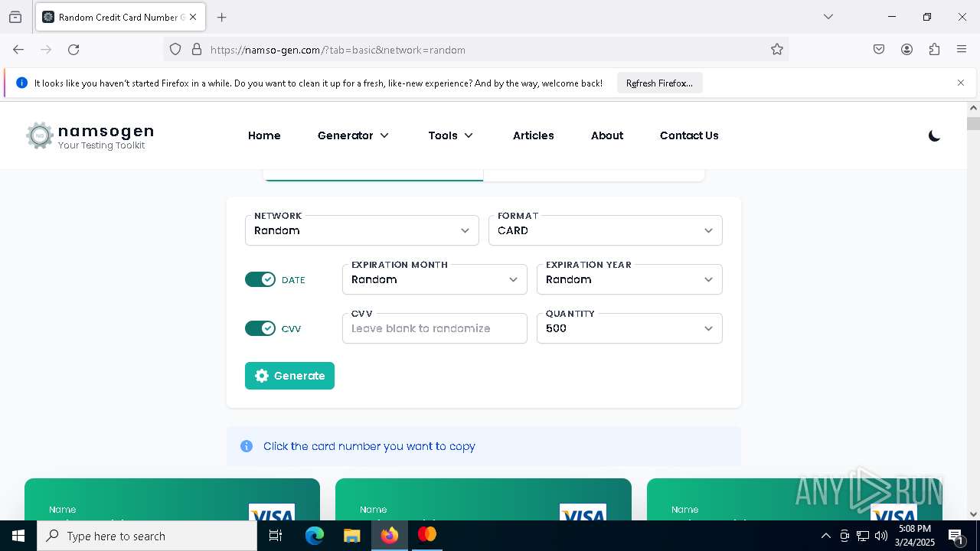
Task: Click Firefox icon in taskbar
Action: pos(390,536)
